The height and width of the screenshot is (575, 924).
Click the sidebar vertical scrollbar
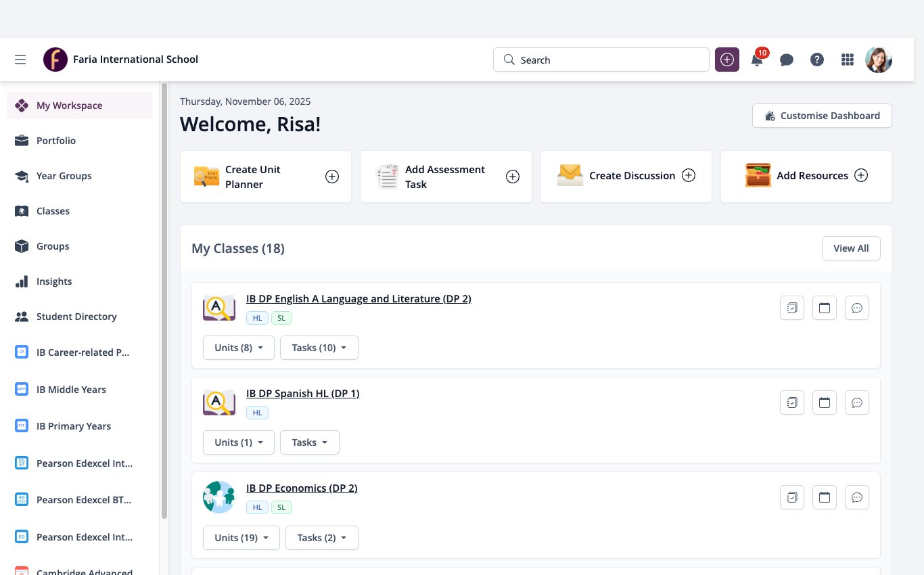tap(164, 301)
